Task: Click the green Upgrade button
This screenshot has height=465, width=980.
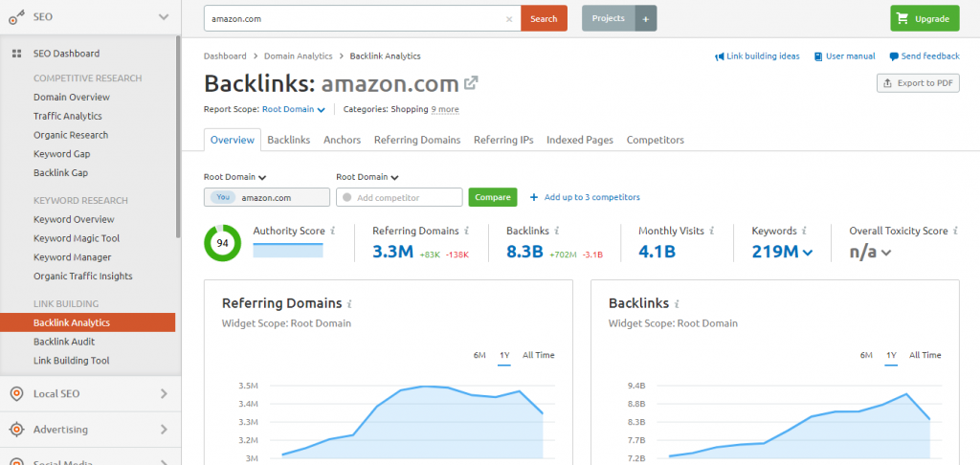Action: tap(924, 19)
